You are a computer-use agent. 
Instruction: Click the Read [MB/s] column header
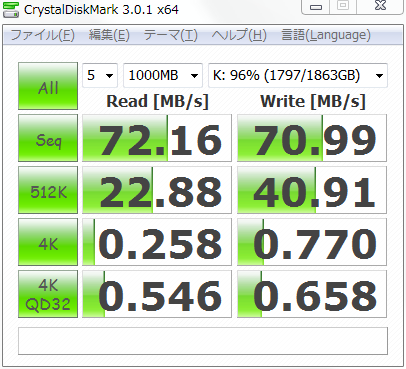tap(157, 101)
